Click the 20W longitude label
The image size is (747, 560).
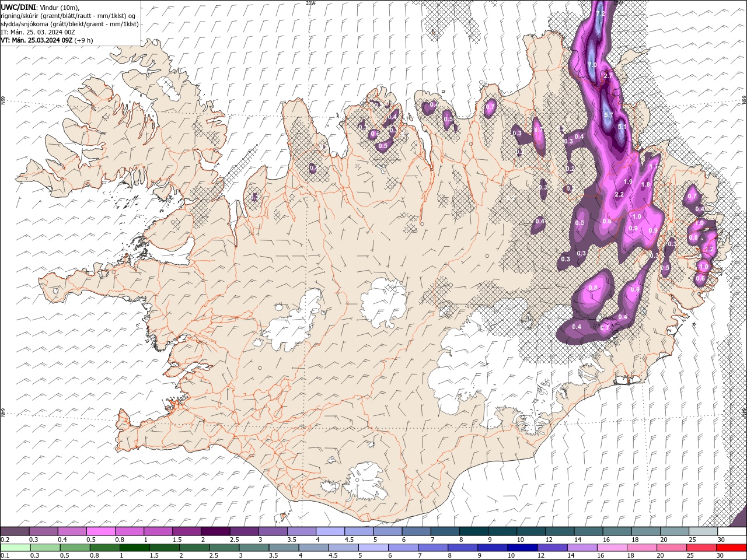coord(310,2)
